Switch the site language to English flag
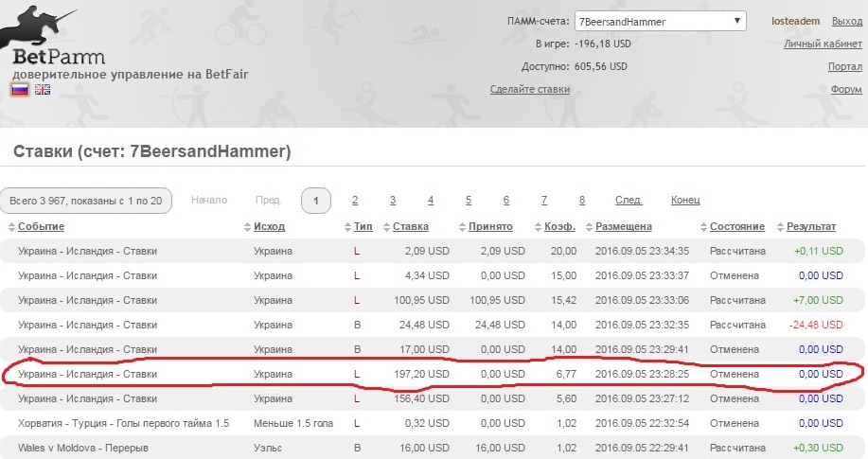The image size is (868, 459). tap(43, 90)
